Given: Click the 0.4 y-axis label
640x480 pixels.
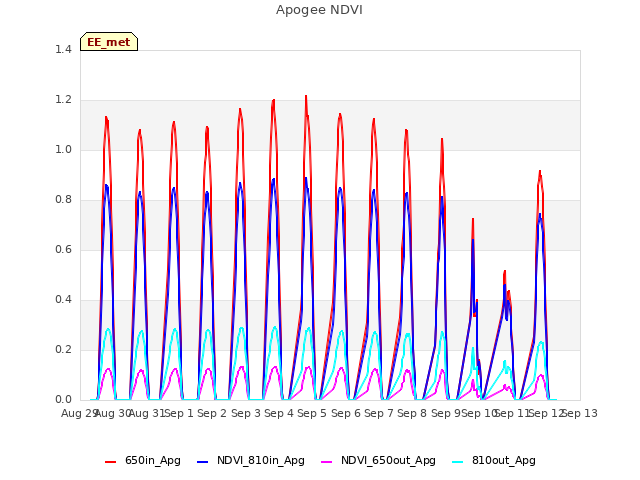Looking at the screenshot, I should click(63, 300).
